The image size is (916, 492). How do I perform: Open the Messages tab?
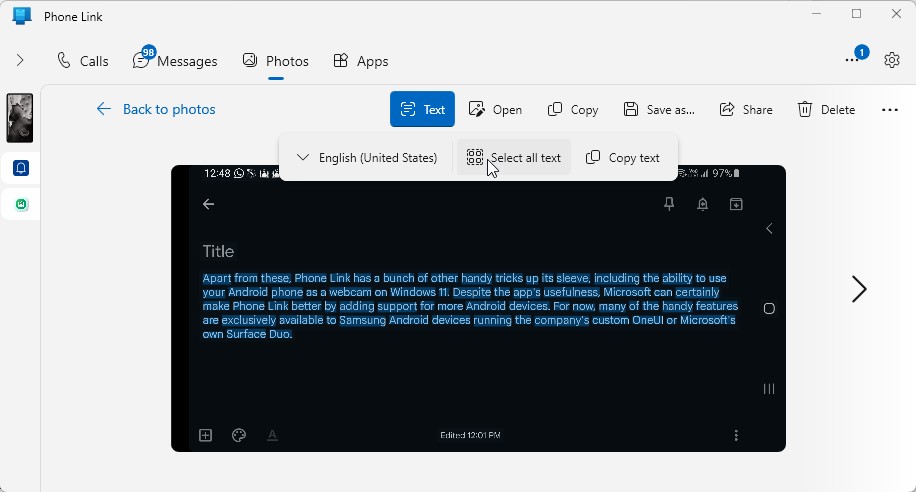click(175, 61)
